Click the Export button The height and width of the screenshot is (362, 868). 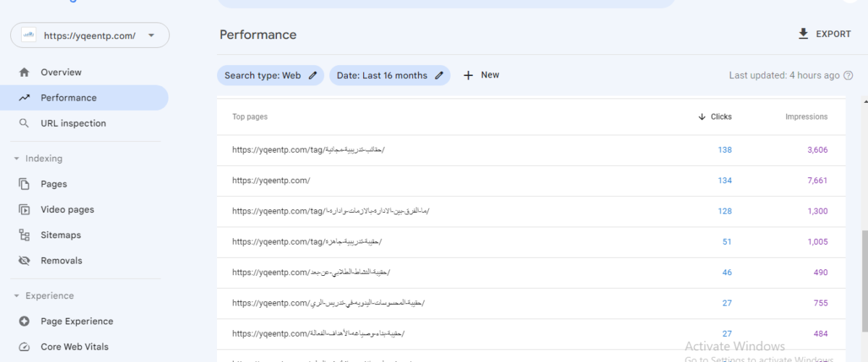point(825,34)
